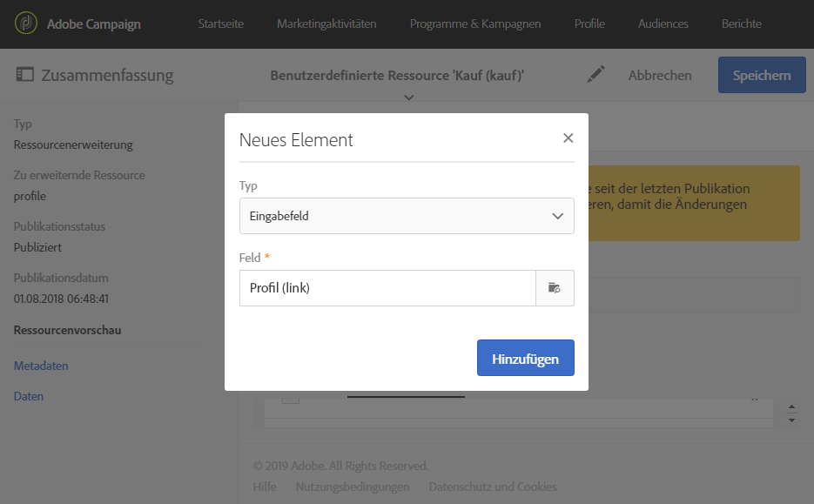Open Programme & Kampagnen

(475, 24)
